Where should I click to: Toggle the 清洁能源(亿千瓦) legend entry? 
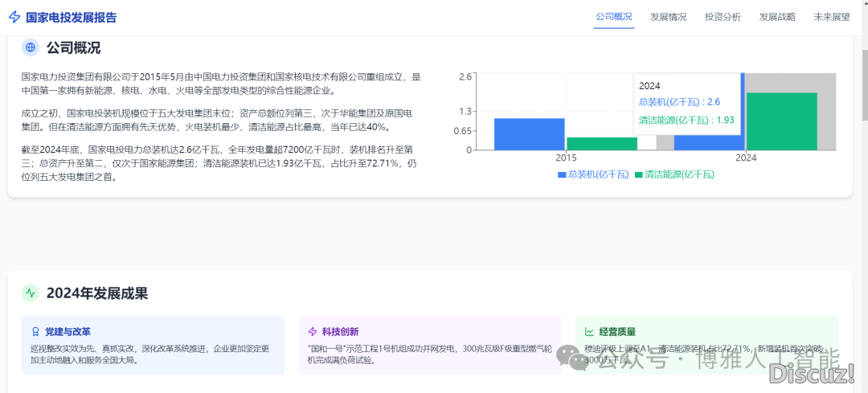(675, 174)
